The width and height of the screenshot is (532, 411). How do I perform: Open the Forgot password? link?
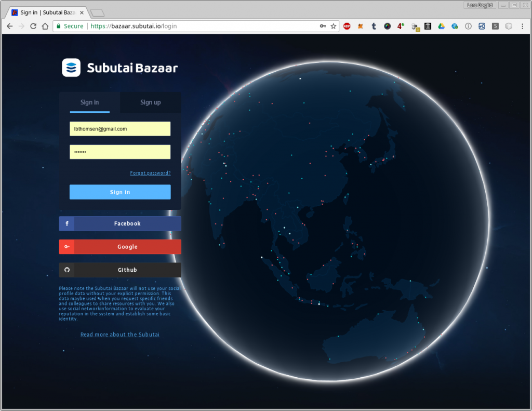tap(150, 173)
